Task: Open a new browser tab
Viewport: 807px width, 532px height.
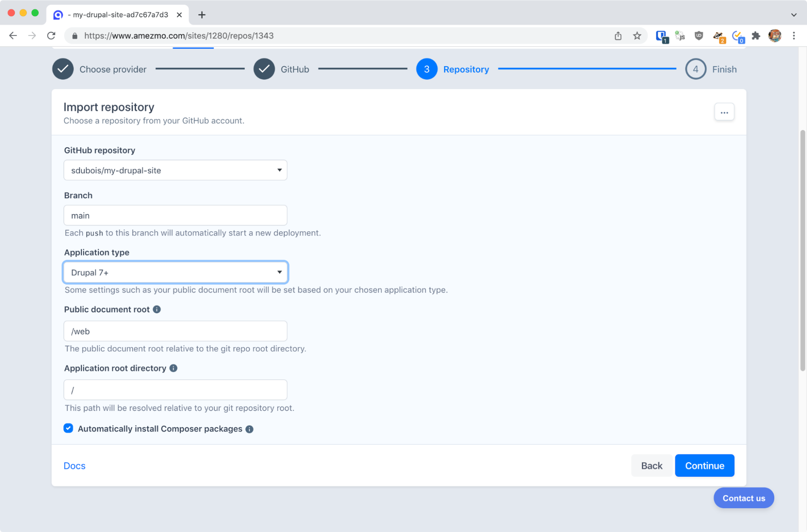Action: (x=202, y=15)
